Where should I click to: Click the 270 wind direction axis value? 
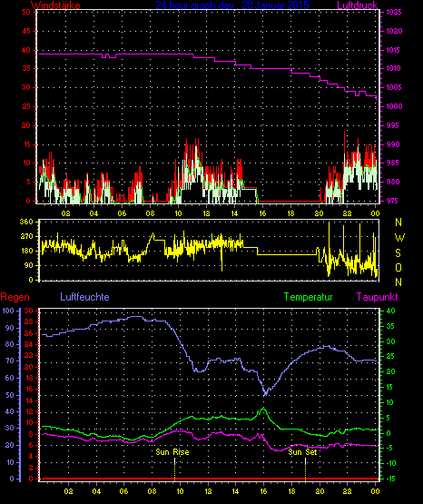(26, 237)
